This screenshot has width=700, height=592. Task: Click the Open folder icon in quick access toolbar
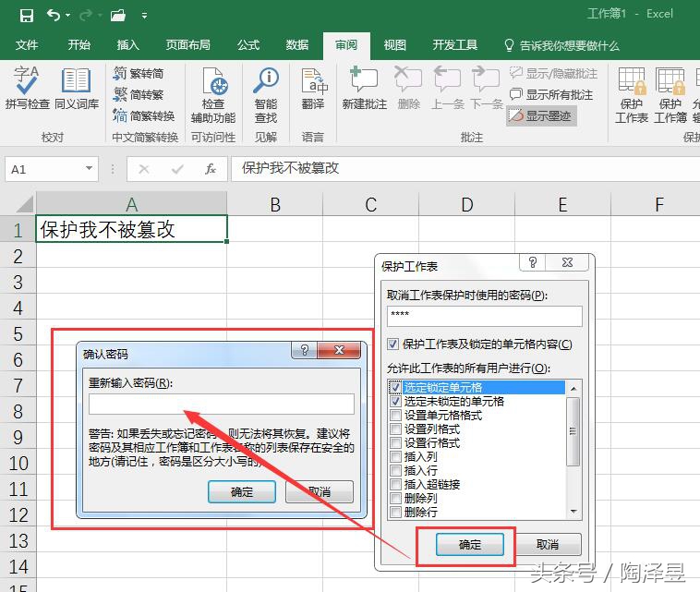pyautogui.click(x=118, y=16)
